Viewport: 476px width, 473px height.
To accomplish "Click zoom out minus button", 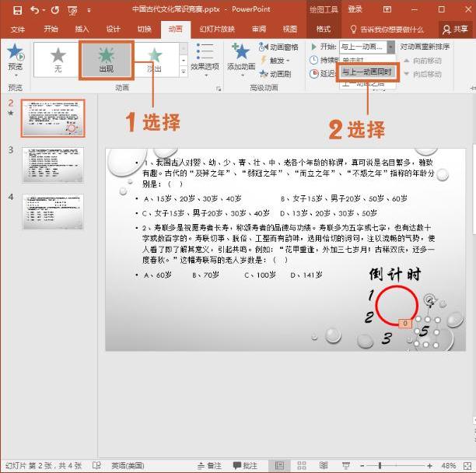I will click(362, 465).
